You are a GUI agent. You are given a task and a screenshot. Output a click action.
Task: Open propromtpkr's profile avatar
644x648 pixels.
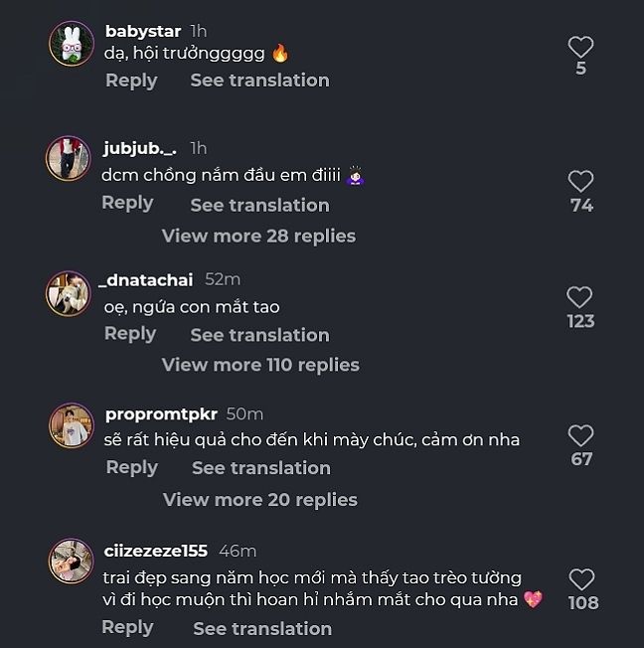(x=72, y=425)
